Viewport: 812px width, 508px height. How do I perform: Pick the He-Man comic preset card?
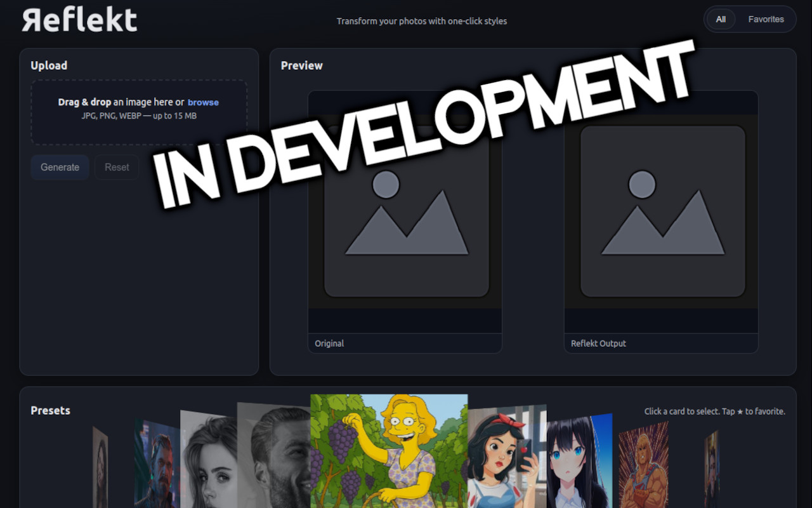(643, 467)
